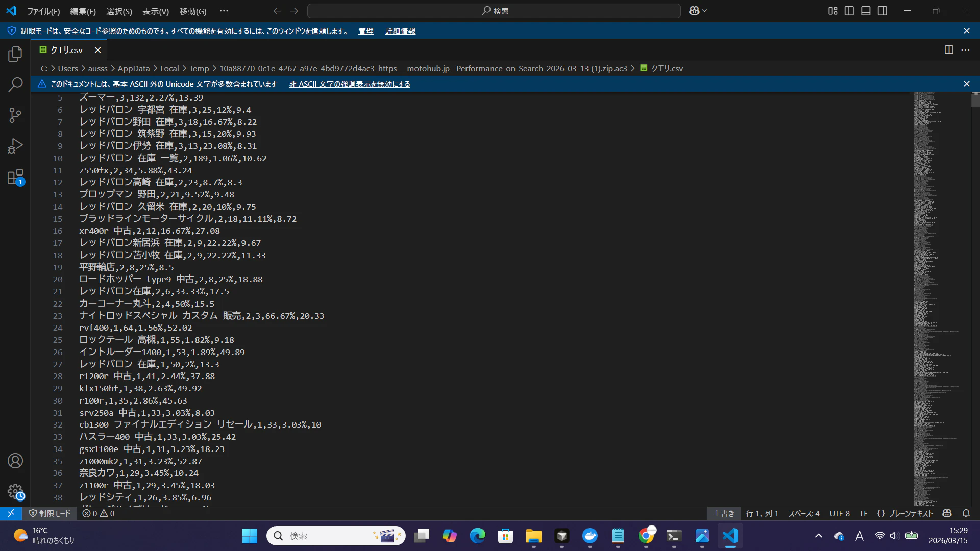This screenshot has width=980, height=551.
Task: Open Microsoft Edge from taskbar
Action: pos(478,536)
